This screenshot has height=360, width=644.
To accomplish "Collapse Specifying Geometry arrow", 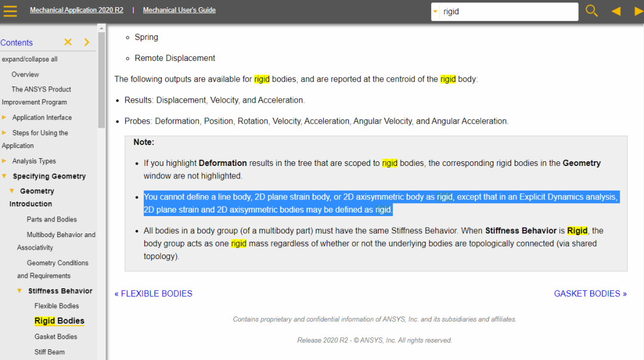I will tap(4, 176).
